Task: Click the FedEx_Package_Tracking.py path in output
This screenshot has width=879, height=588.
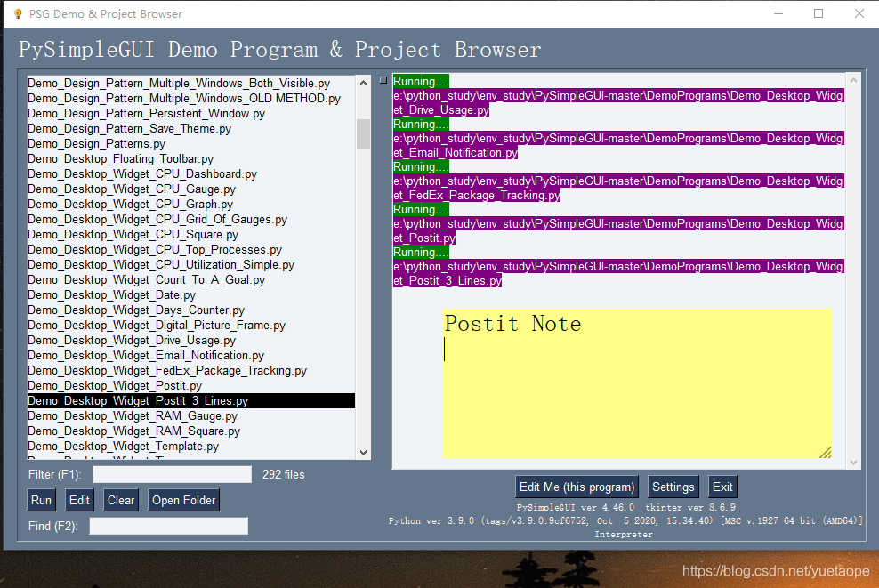Action: 618,188
